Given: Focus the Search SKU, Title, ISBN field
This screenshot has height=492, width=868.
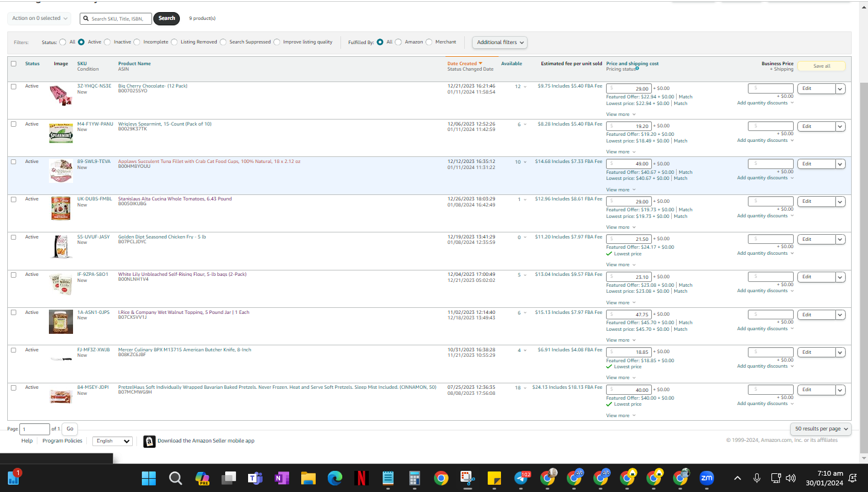Looking at the screenshot, I should pyautogui.click(x=116, y=19).
